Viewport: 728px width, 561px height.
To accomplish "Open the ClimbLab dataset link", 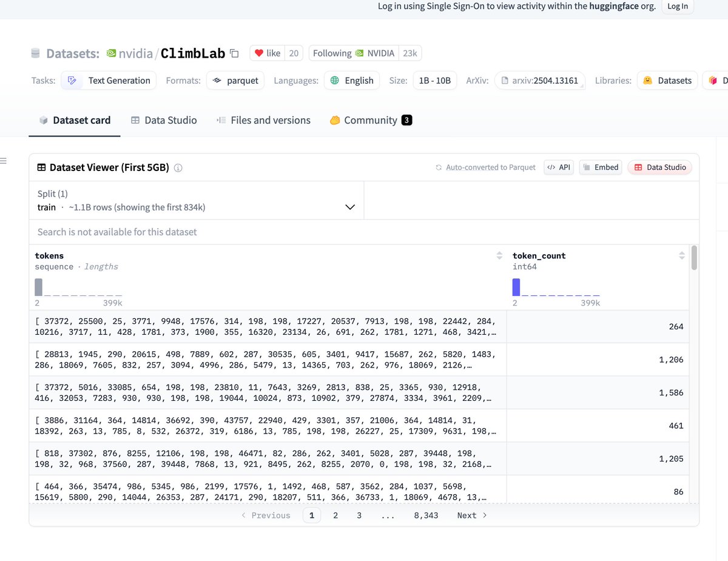I will (x=193, y=53).
